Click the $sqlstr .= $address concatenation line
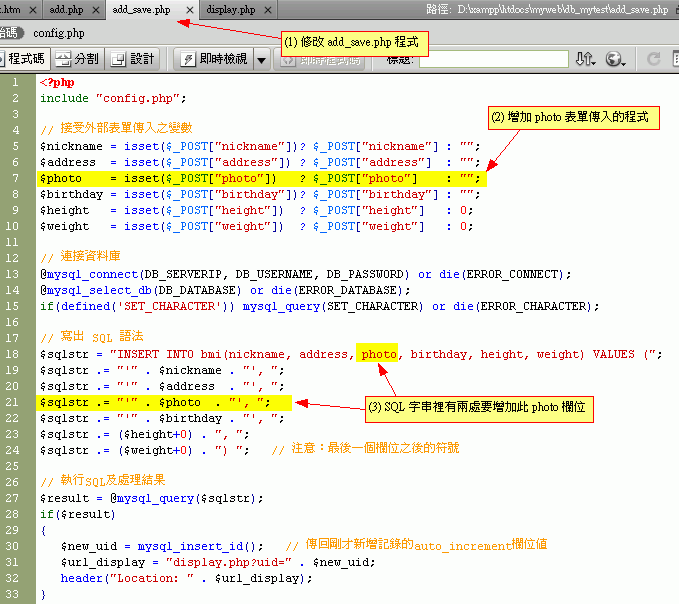The image size is (679, 604). point(162,387)
